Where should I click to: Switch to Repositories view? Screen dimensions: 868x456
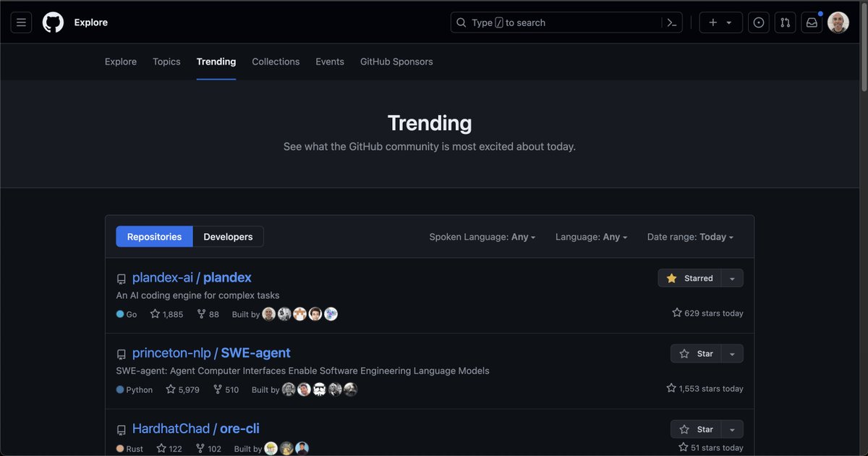pos(154,237)
